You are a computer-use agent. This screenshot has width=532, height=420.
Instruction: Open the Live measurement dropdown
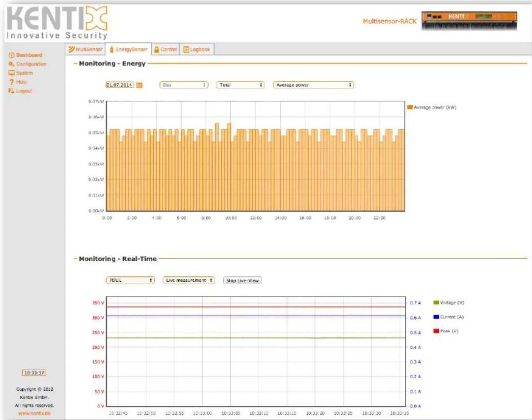point(189,280)
